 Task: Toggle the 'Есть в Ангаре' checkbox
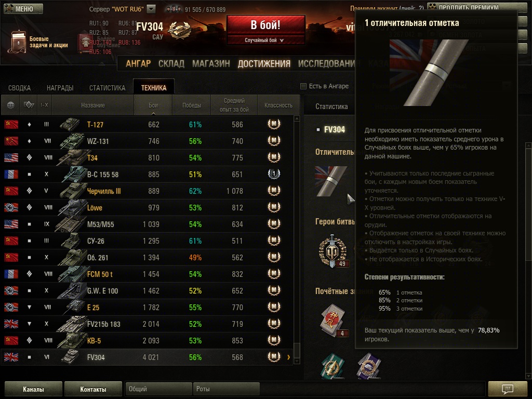pos(303,86)
